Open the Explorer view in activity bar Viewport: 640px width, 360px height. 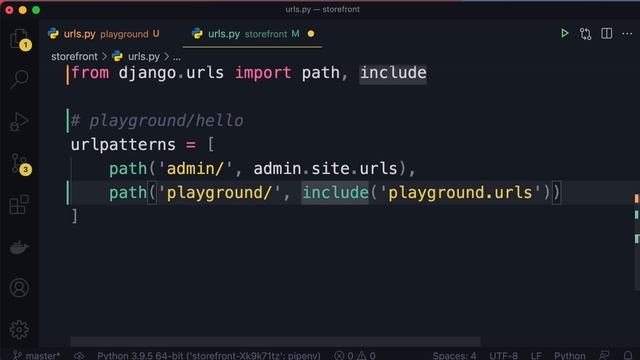(x=19, y=39)
